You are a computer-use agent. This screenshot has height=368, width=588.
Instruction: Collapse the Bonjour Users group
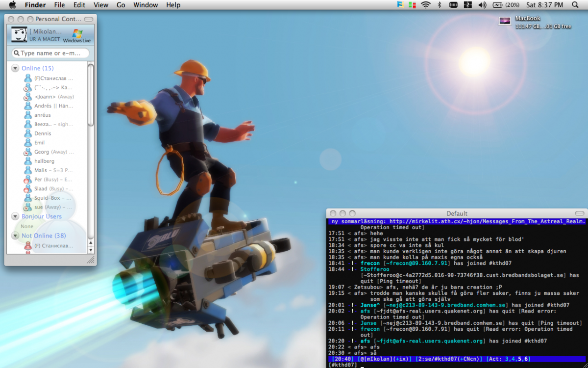click(x=15, y=216)
